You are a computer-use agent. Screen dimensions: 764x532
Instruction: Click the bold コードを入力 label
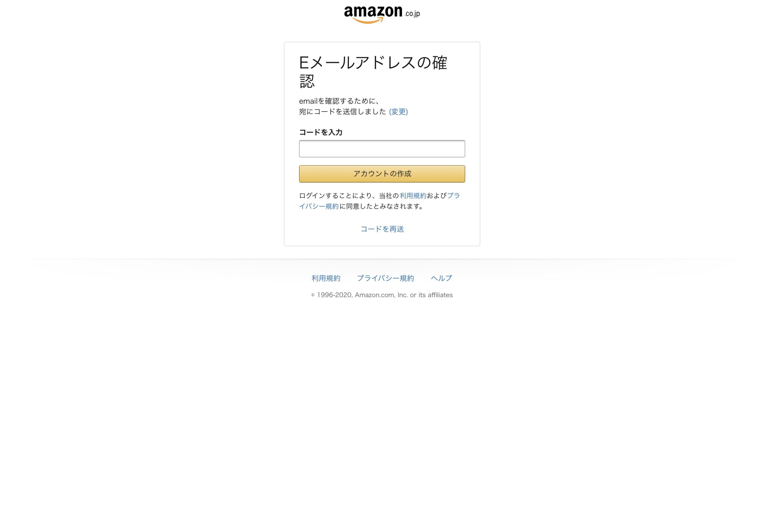tap(321, 132)
